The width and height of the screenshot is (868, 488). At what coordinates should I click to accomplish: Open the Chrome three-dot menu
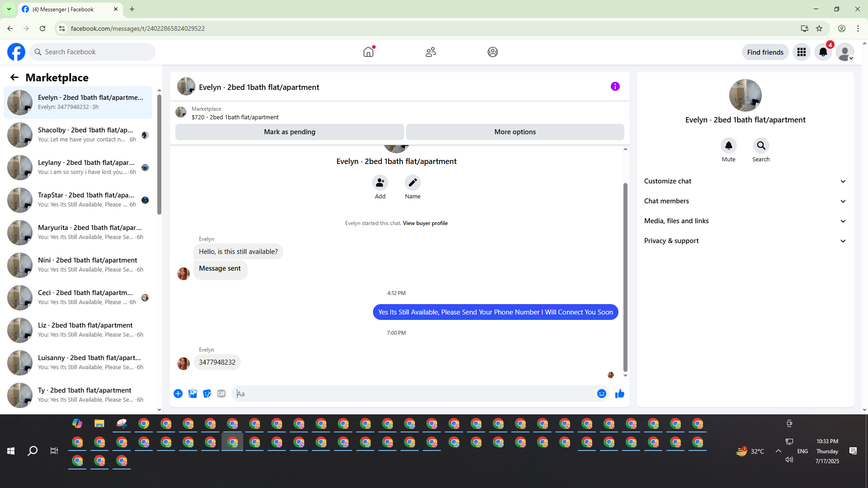coord(858,28)
